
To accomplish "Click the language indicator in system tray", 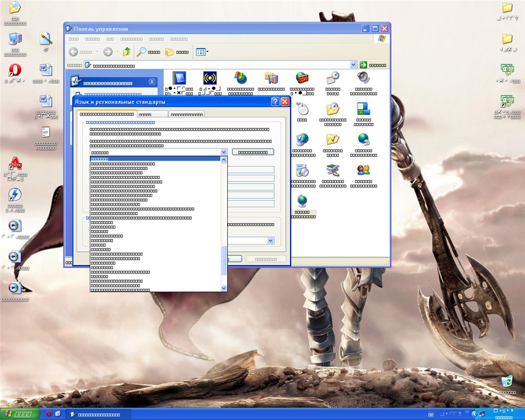I will tap(431, 415).
